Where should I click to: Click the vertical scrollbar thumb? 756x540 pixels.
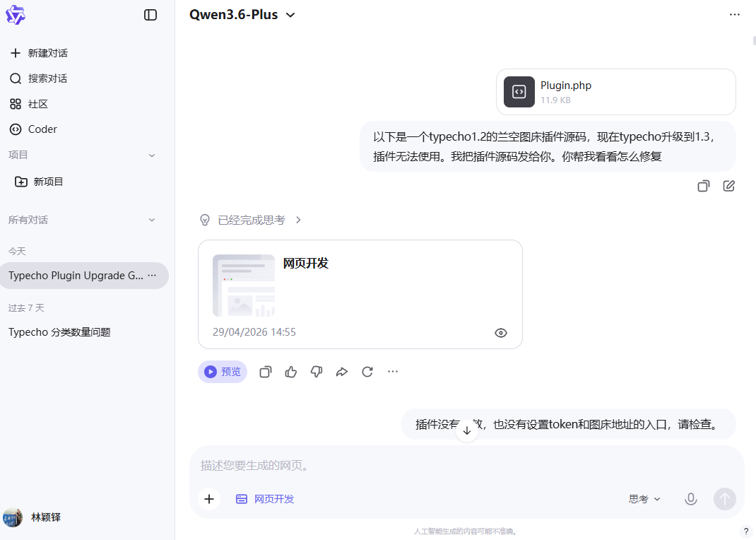click(754, 40)
